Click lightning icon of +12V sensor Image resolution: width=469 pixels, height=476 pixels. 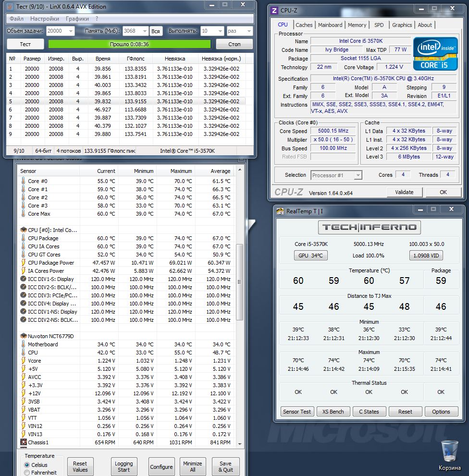24,393
